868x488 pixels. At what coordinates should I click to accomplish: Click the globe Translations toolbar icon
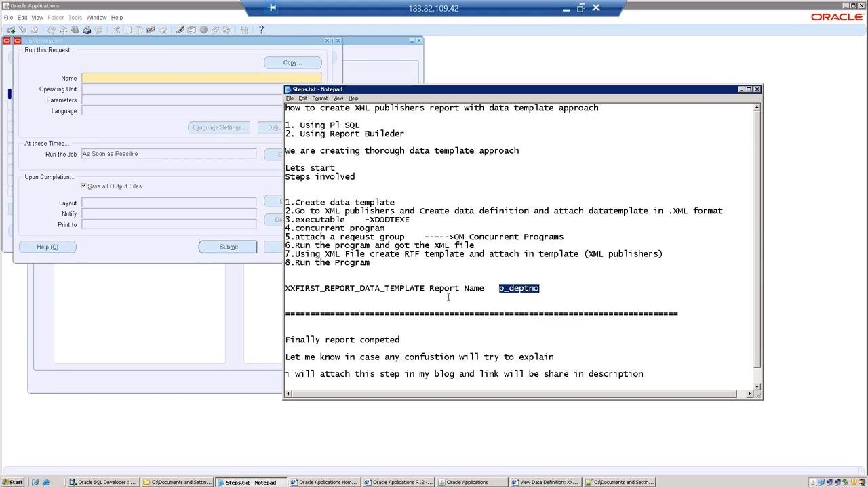203,30
